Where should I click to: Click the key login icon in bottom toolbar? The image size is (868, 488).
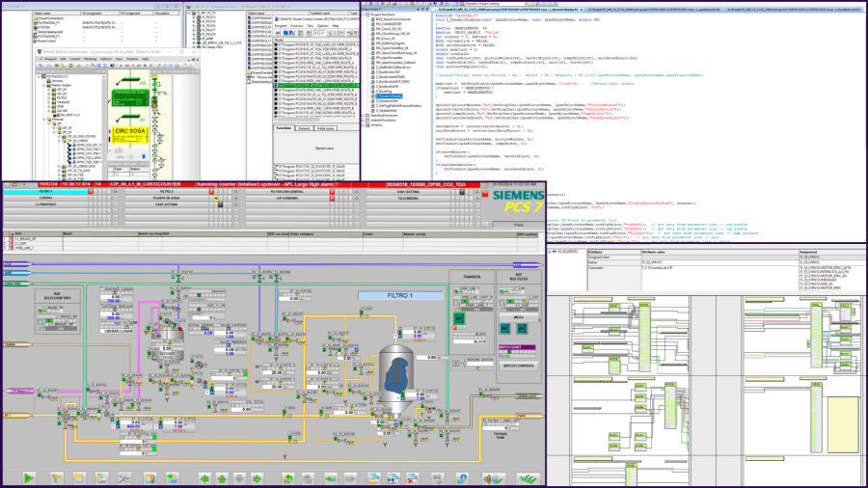pyautogui.click(x=57, y=477)
